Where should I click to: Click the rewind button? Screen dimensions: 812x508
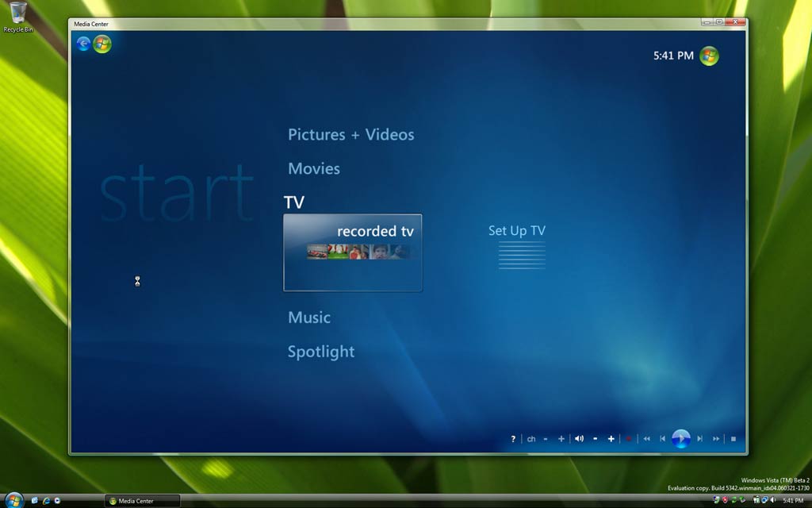tap(646, 439)
